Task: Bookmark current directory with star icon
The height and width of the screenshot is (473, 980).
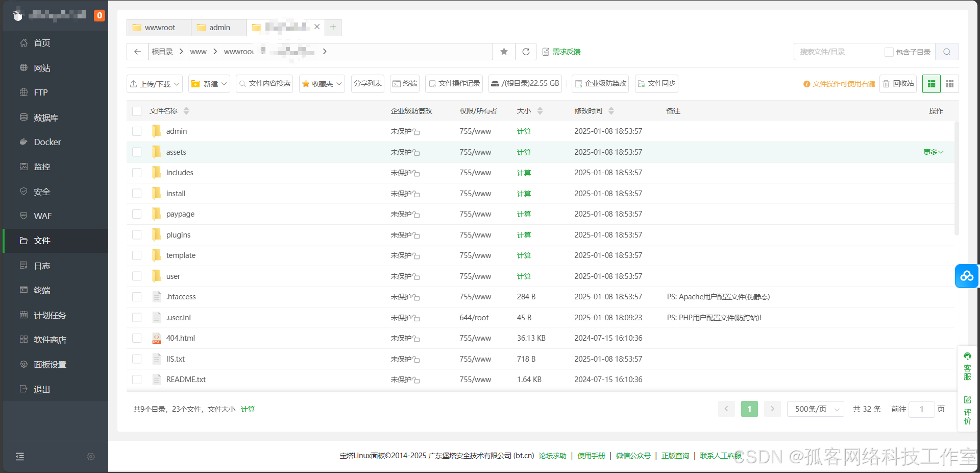Action: tap(504, 52)
